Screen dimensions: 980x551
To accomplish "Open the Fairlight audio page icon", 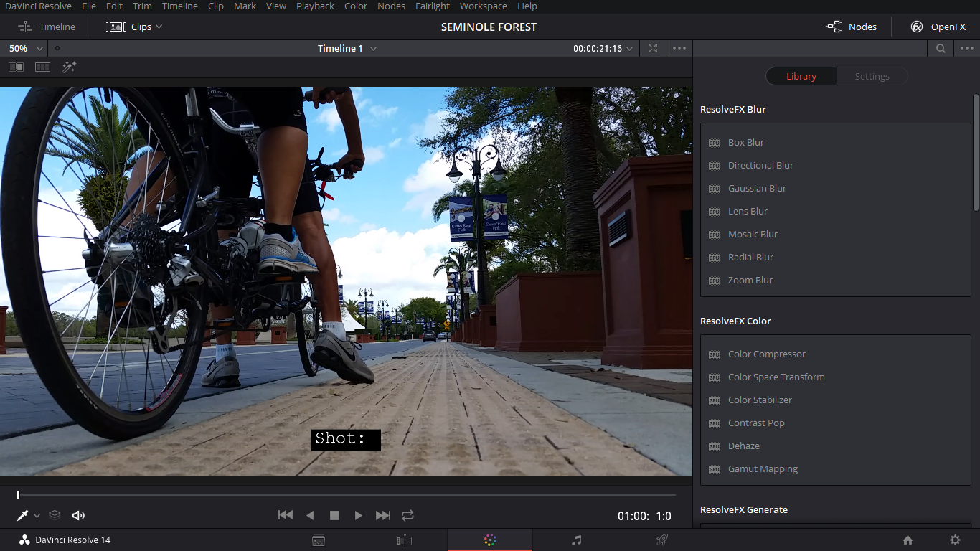I will [576, 540].
